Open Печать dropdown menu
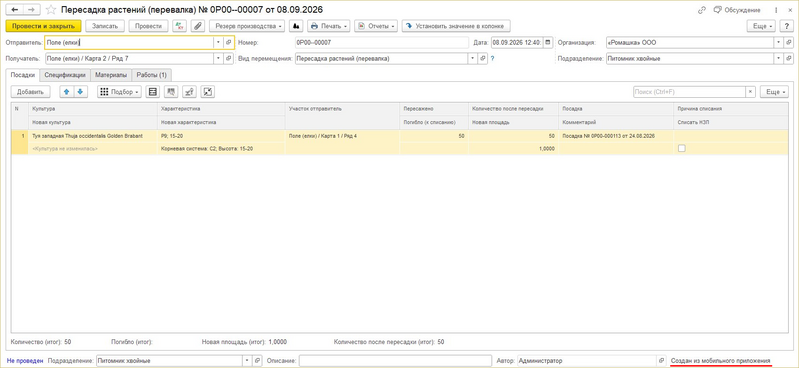Image resolution: width=799 pixels, height=368 pixels. coord(329,25)
